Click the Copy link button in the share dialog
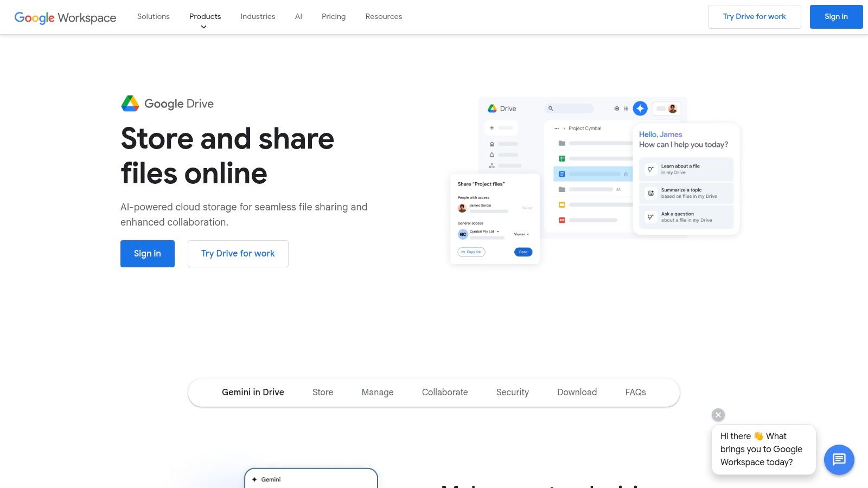This screenshot has height=488, width=868. (471, 252)
